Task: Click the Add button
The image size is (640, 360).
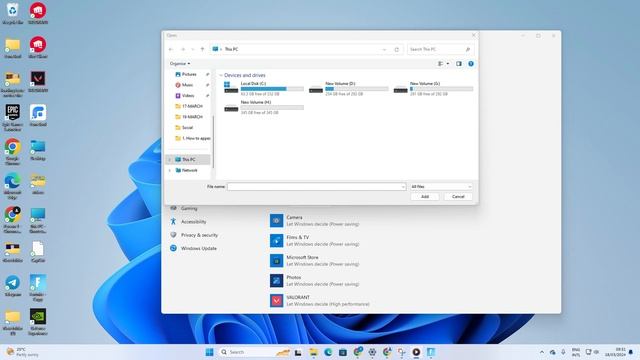Action: [x=424, y=197]
